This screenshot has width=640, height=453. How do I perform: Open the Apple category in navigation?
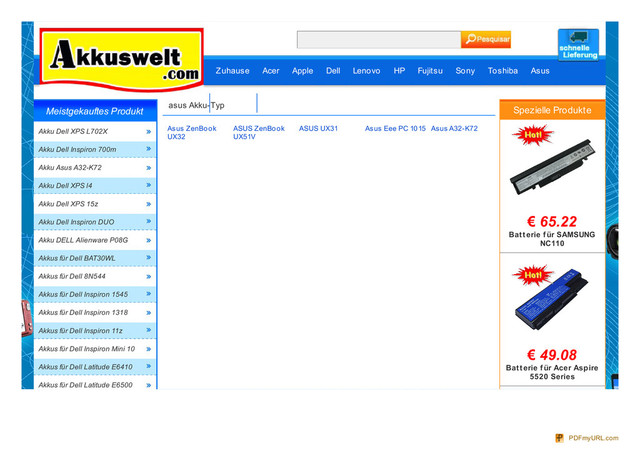coord(302,71)
